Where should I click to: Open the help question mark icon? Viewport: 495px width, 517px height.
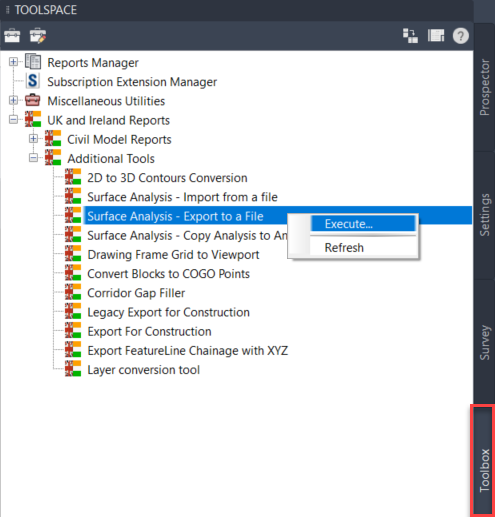pos(461,36)
